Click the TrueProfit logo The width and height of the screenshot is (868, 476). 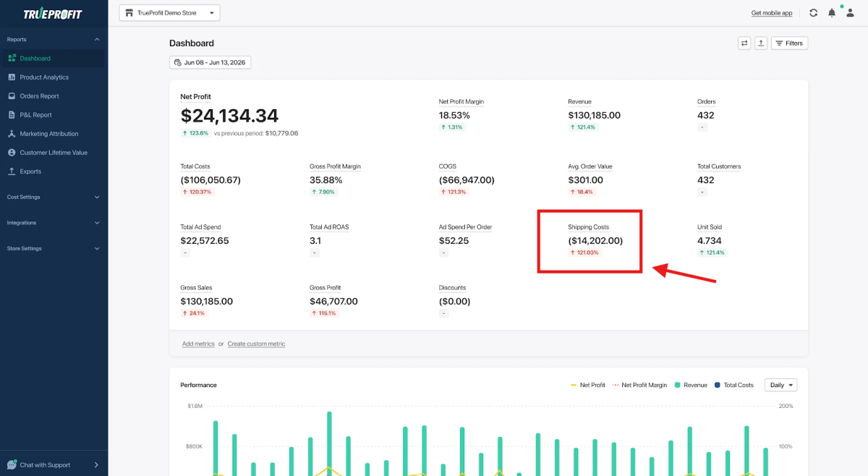[x=52, y=14]
